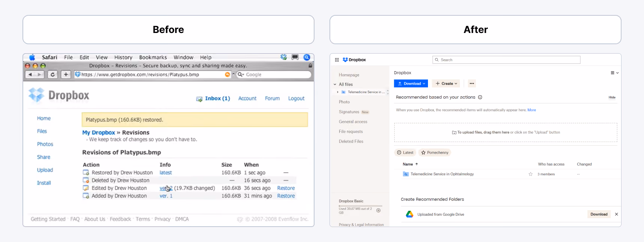Hide the recommended section
Image resolution: width=644 pixels, height=242 pixels.
[612, 97]
